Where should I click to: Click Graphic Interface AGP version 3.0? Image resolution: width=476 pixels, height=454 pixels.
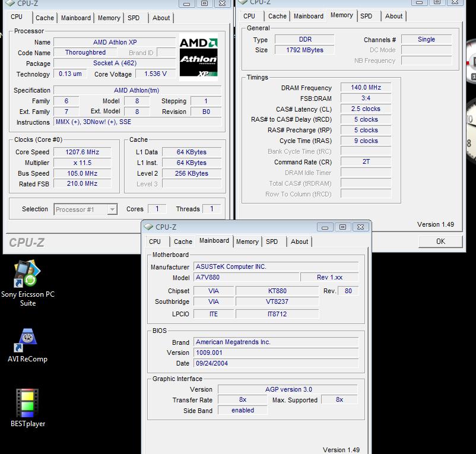[288, 389]
